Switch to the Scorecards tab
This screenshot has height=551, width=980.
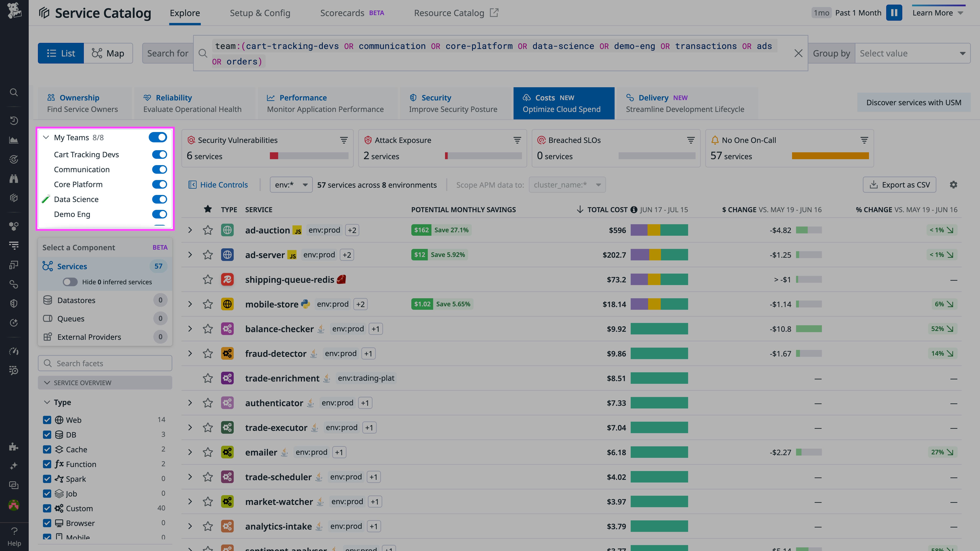click(x=342, y=13)
